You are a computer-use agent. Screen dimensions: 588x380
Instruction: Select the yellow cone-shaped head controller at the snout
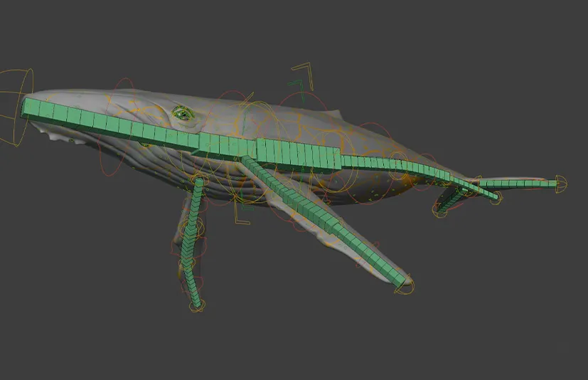coord(16,107)
